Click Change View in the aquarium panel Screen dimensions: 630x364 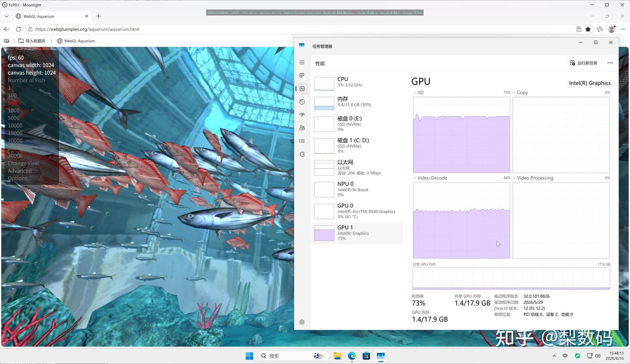pos(24,163)
